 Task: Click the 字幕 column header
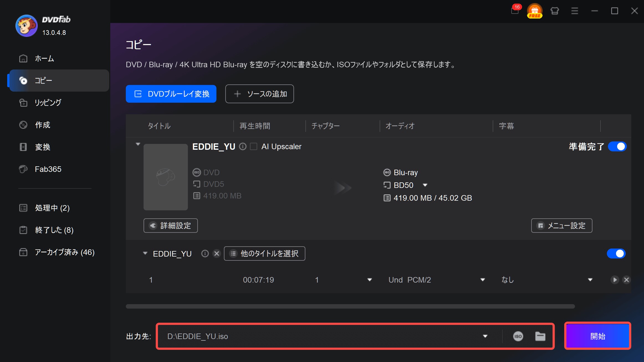506,126
